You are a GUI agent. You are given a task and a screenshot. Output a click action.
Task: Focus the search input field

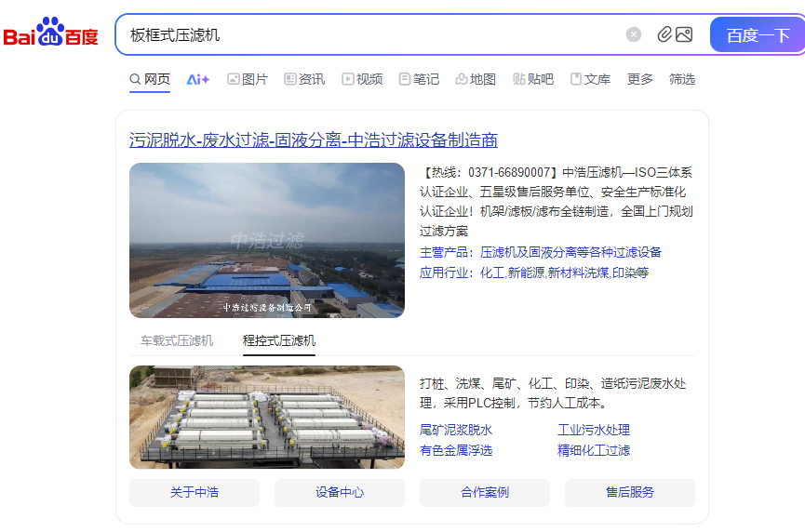(369, 35)
